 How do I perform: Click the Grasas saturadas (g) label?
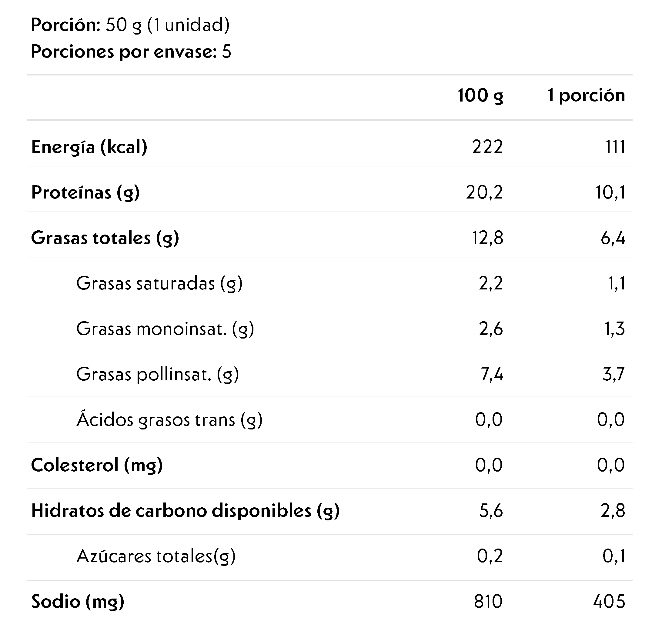(x=159, y=283)
